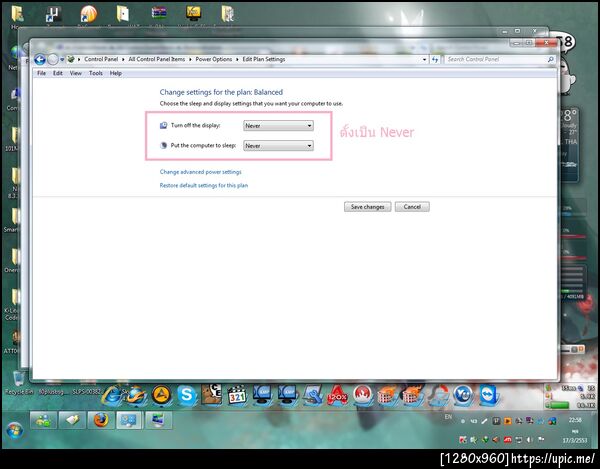Click the weather gadget showing 28°
Image resolution: width=600 pixels, height=469 pixels.
(x=569, y=145)
